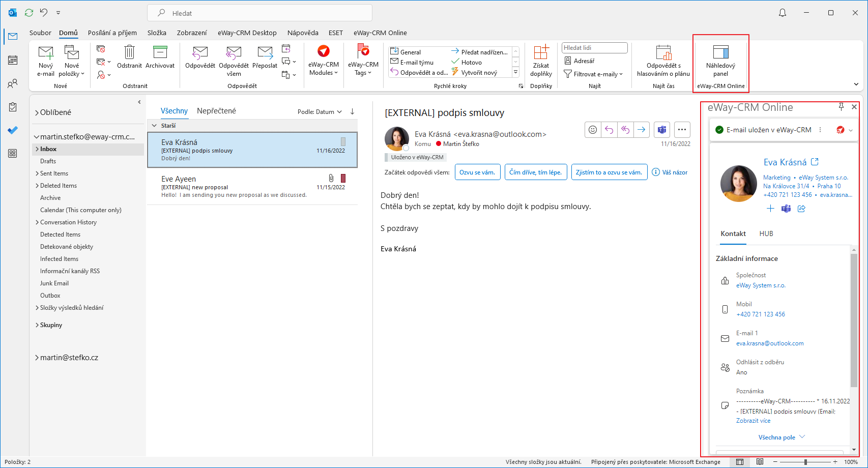Screen dimensions: 868x468
Task: Open eWay-CRM Modules button
Action: [x=324, y=61]
